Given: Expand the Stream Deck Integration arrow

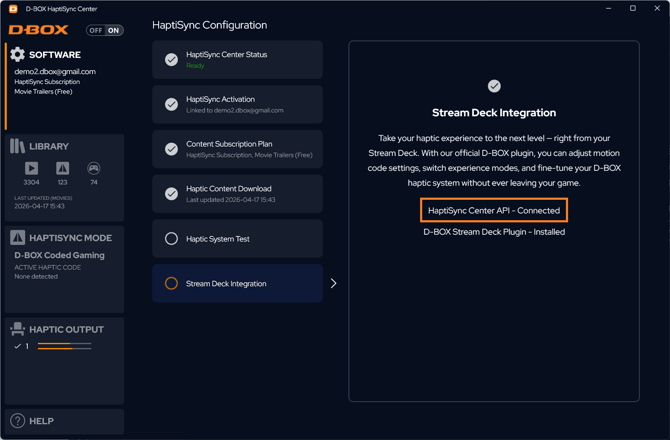Looking at the screenshot, I should (x=333, y=284).
